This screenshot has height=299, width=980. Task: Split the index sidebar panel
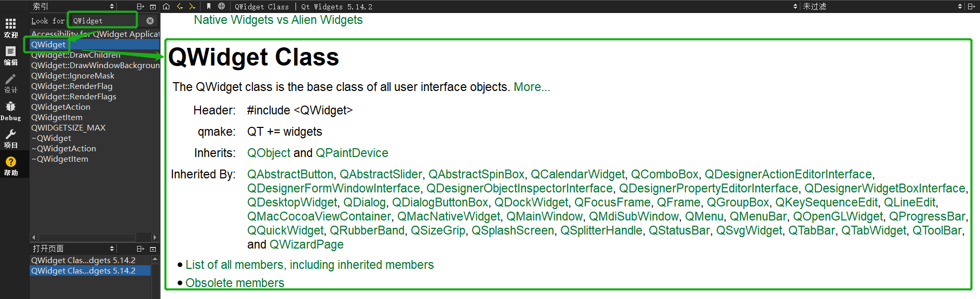coord(140,7)
